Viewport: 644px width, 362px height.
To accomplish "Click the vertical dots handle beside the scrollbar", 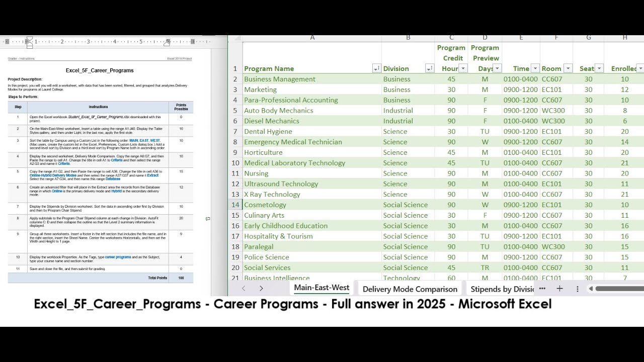I will (577, 289).
